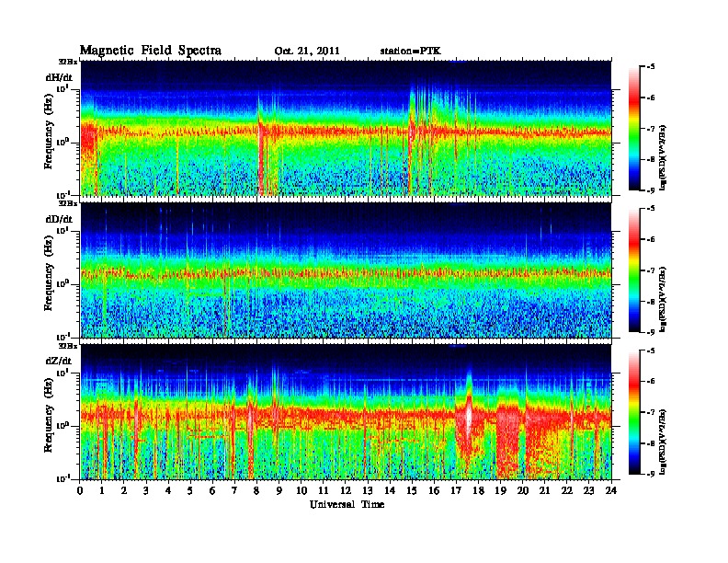Click the "-5" value on dH/dt color bar

[x=651, y=66]
